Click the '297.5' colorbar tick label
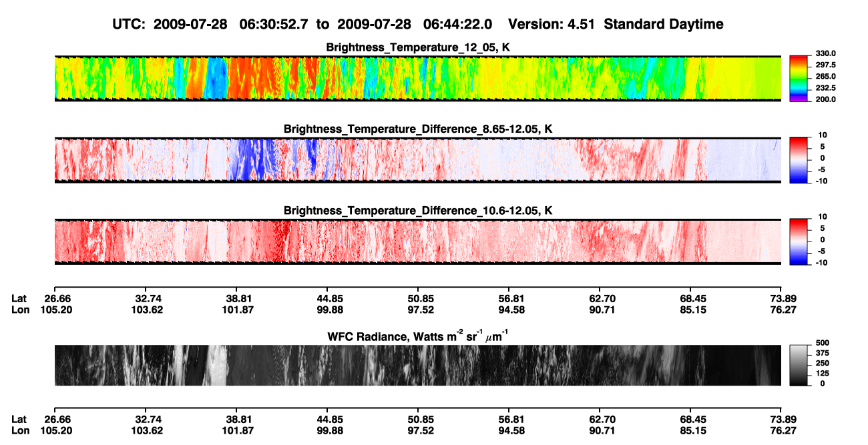Screen dimensions: 868x445 826,65
